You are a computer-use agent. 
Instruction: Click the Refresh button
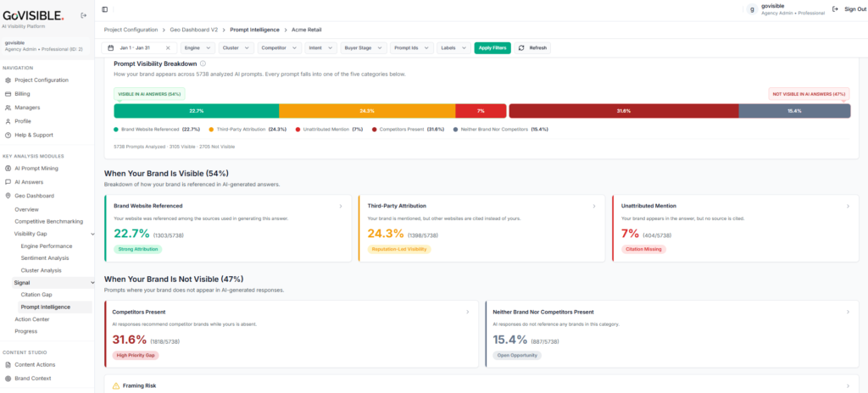532,48
